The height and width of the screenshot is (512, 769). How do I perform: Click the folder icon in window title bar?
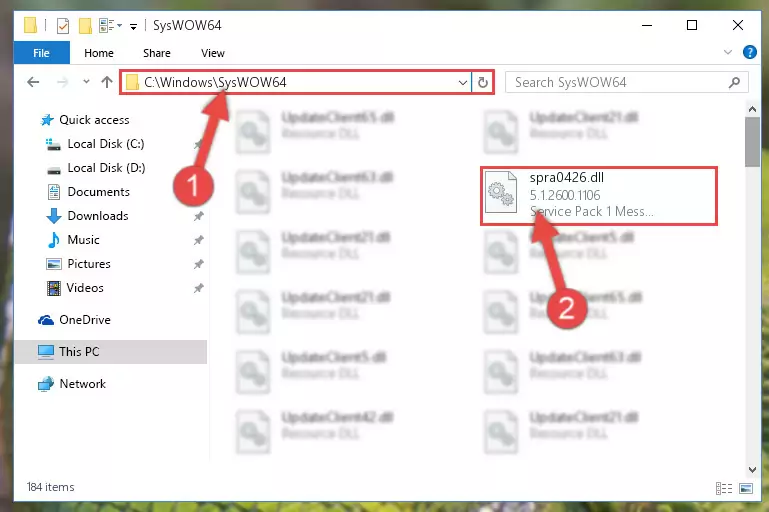pos(30,25)
